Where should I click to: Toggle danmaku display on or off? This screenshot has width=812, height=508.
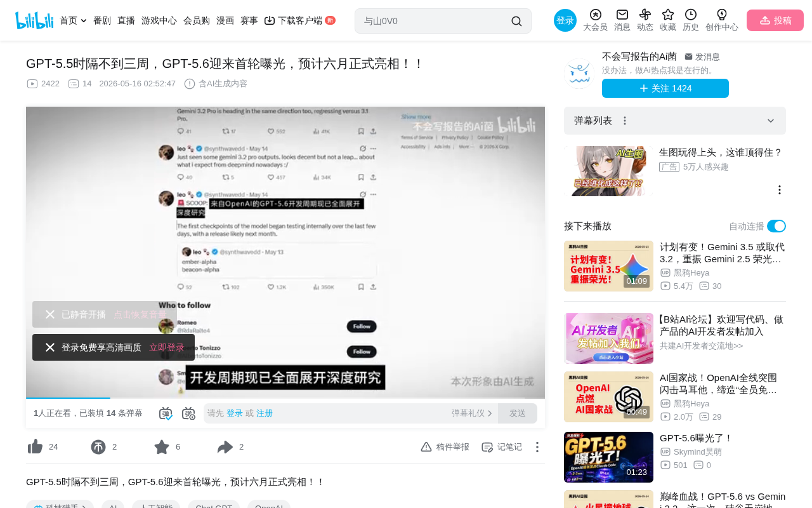[166, 413]
